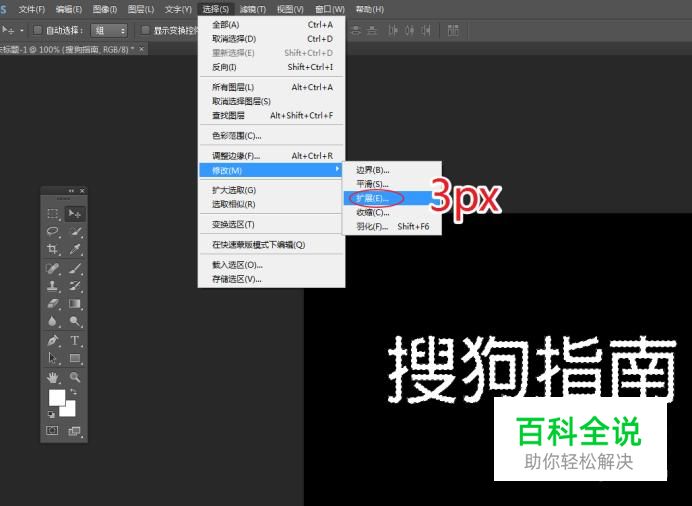Choose 查找图层 menu item
The height and width of the screenshot is (506, 692).
(x=271, y=116)
